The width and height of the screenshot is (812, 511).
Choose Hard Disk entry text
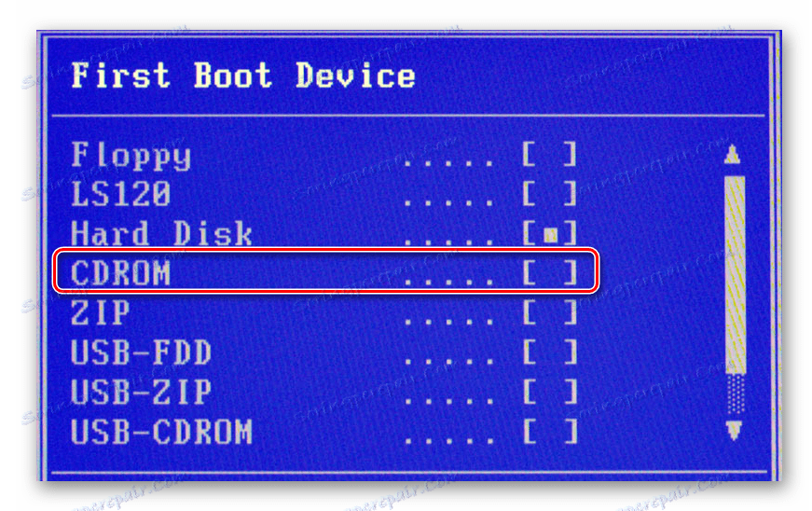click(161, 233)
